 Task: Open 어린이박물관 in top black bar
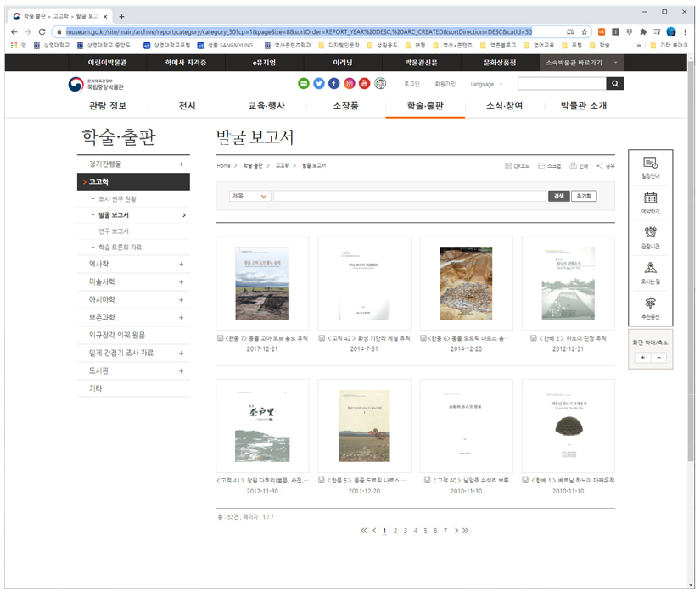107,63
